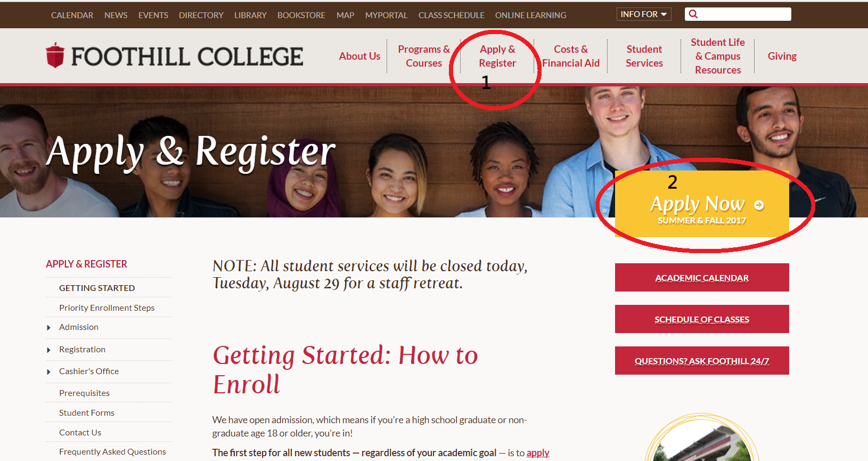Expand the Admission sidebar item
Viewport: 868px width, 461px height.
click(49, 327)
